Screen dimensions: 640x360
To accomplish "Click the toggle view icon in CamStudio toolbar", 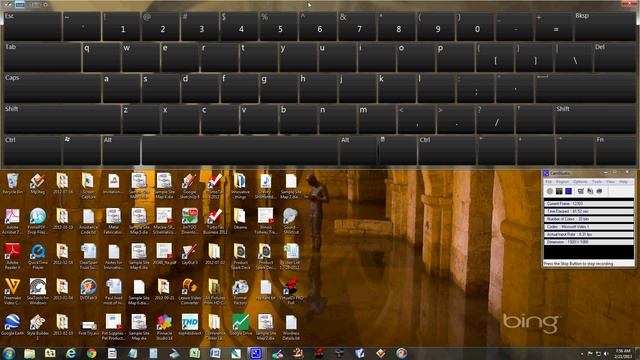I will click(580, 191).
